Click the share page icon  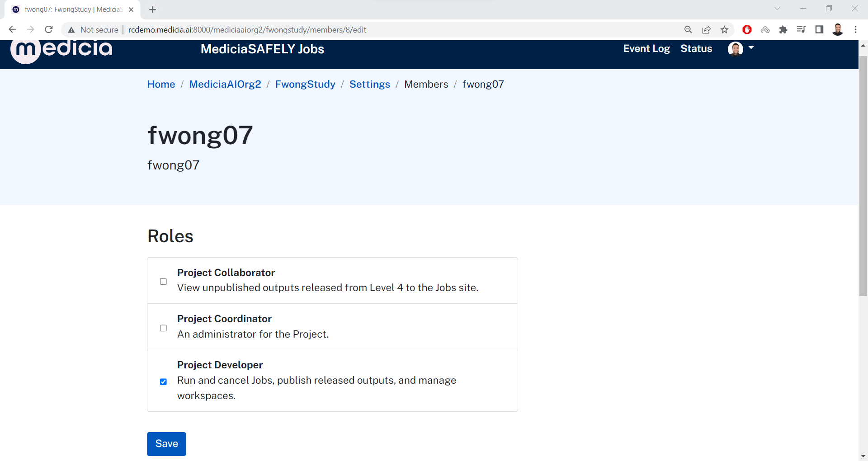click(706, 30)
